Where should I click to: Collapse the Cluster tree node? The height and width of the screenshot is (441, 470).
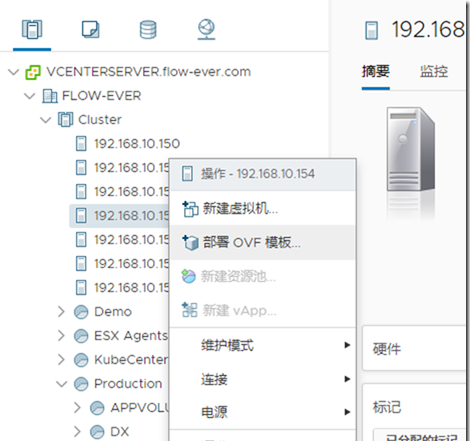click(46, 120)
